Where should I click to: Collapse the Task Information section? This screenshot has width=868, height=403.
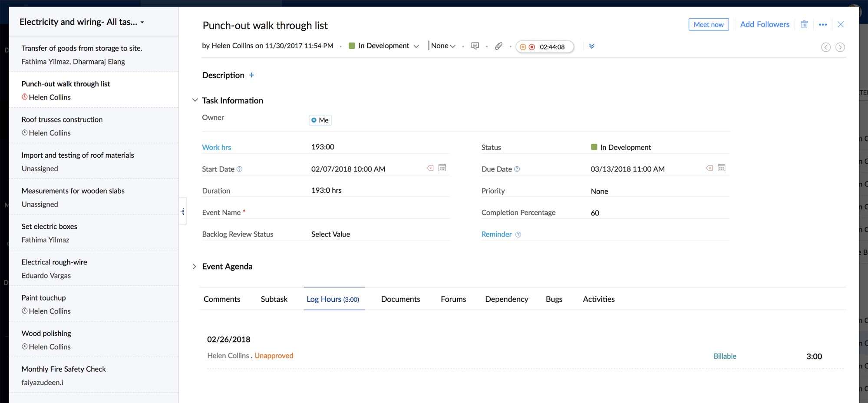(x=195, y=99)
